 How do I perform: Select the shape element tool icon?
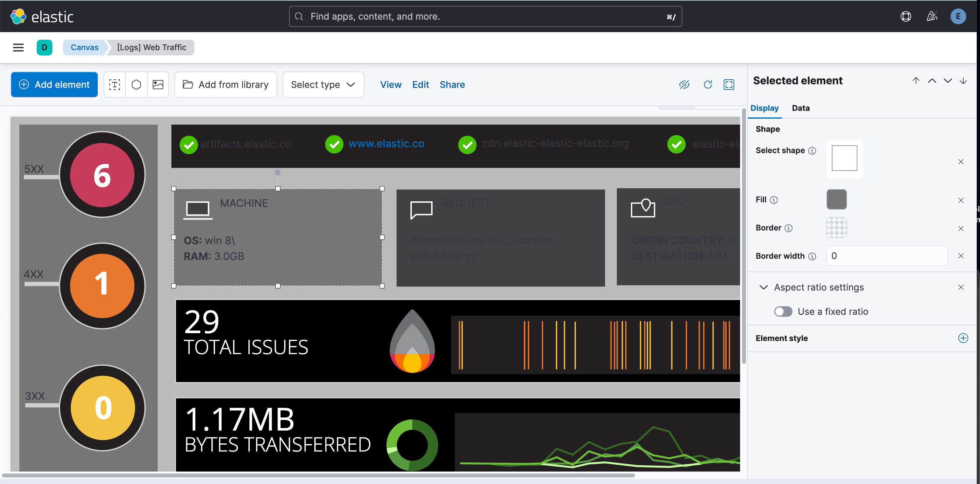point(136,85)
